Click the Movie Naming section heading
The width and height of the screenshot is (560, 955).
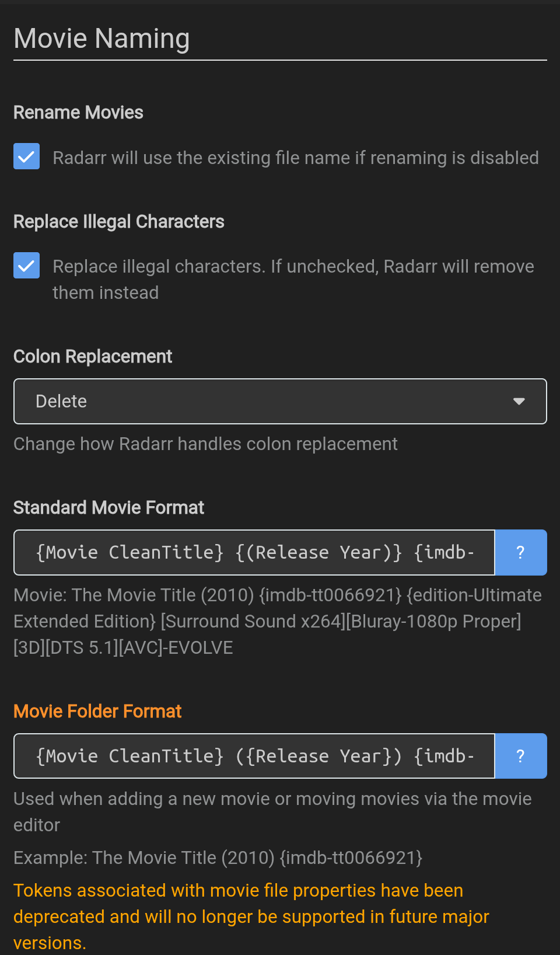tap(101, 39)
